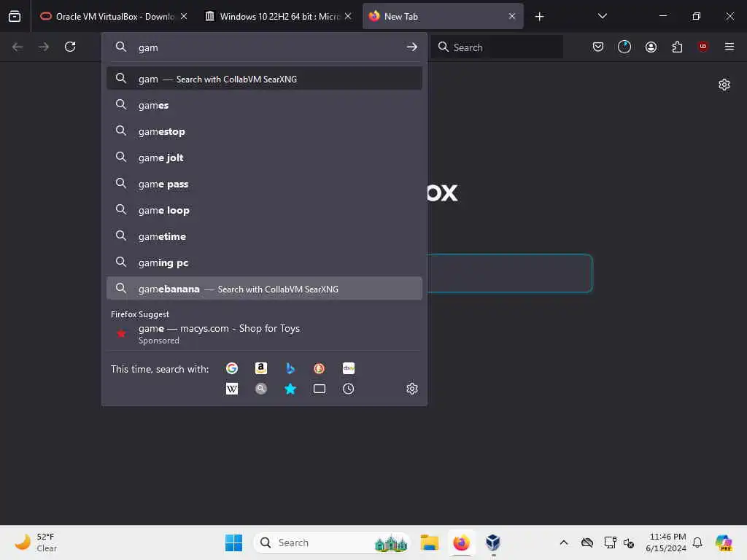Image resolution: width=747 pixels, height=560 pixels.
Task: Search history via clock icon
Action: (x=348, y=389)
